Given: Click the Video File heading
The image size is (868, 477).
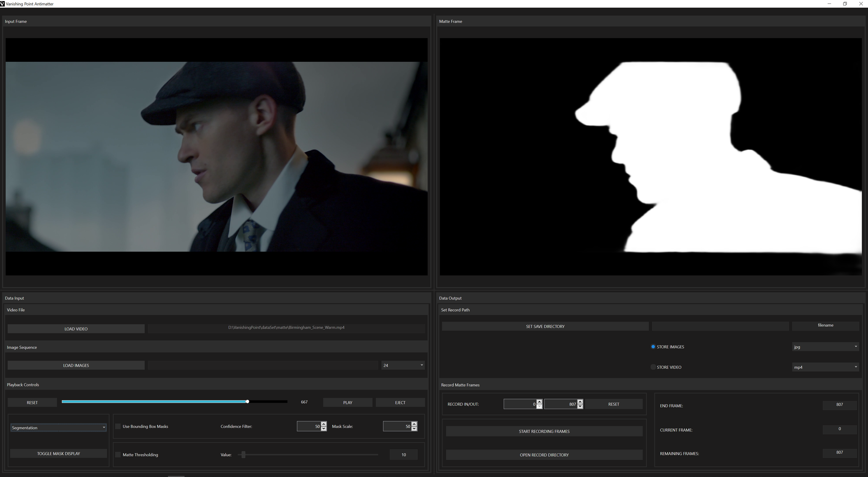Looking at the screenshot, I should click(16, 310).
